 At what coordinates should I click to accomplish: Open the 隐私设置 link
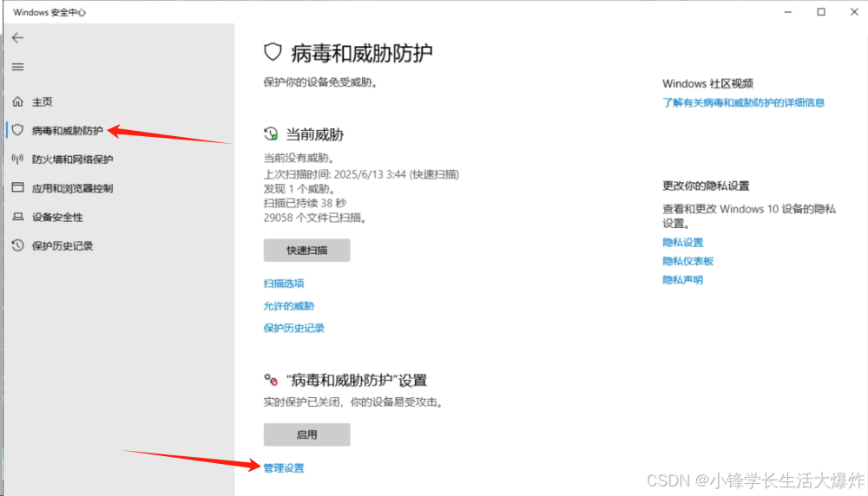pos(683,242)
